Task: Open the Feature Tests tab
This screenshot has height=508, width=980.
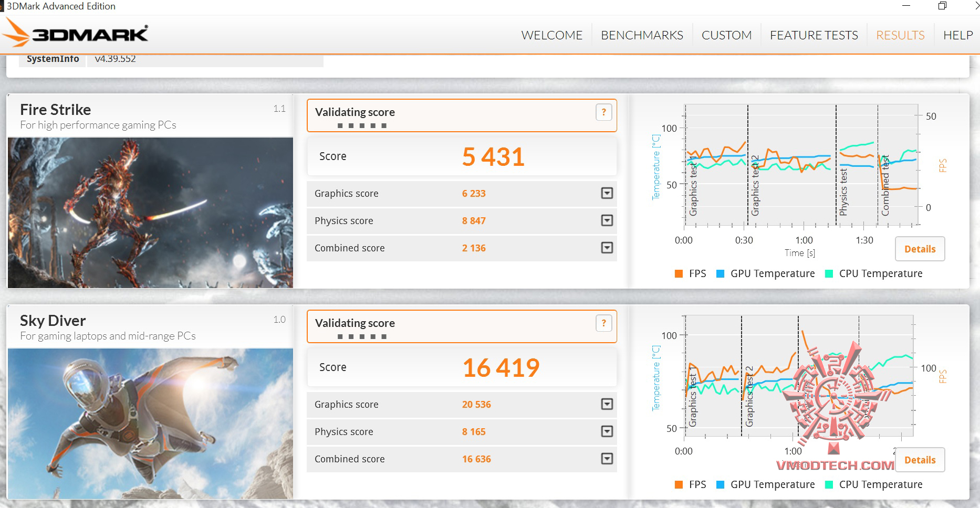Action: click(814, 35)
